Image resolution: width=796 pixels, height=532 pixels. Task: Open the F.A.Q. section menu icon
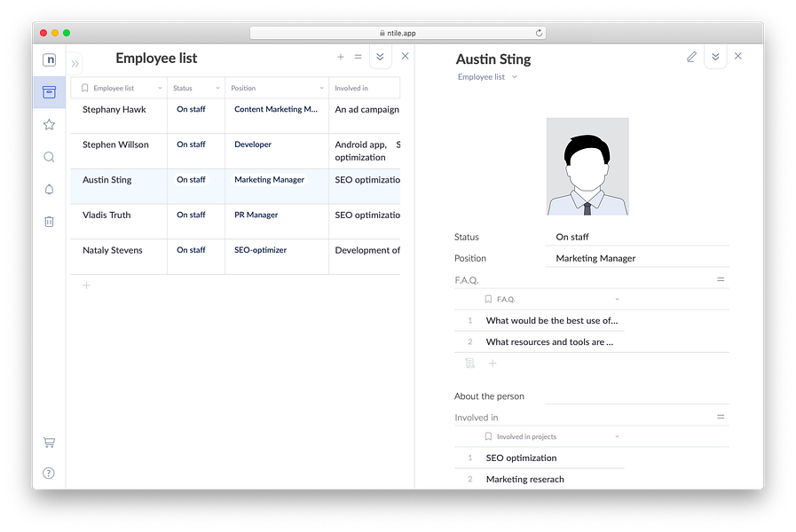point(721,279)
